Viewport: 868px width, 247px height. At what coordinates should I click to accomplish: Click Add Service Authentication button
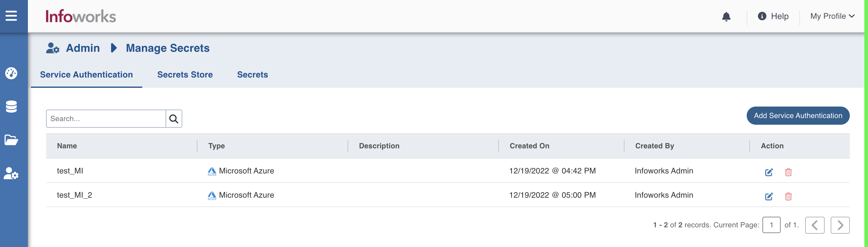point(798,116)
